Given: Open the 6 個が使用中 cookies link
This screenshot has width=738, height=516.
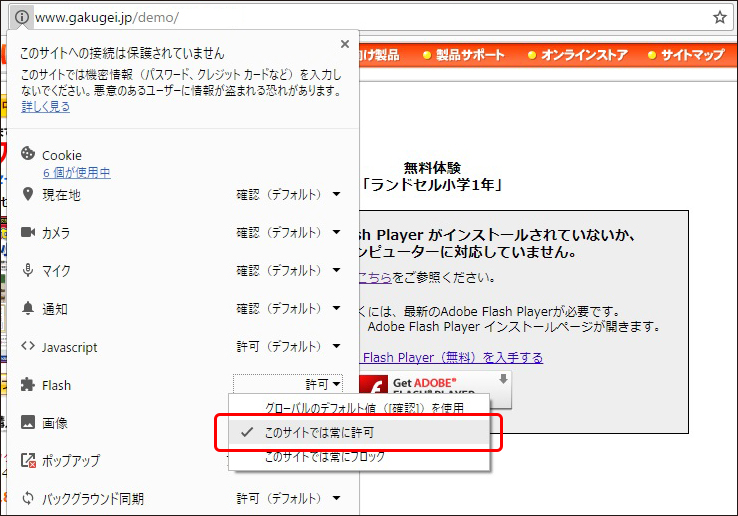Looking at the screenshot, I should pos(77,173).
